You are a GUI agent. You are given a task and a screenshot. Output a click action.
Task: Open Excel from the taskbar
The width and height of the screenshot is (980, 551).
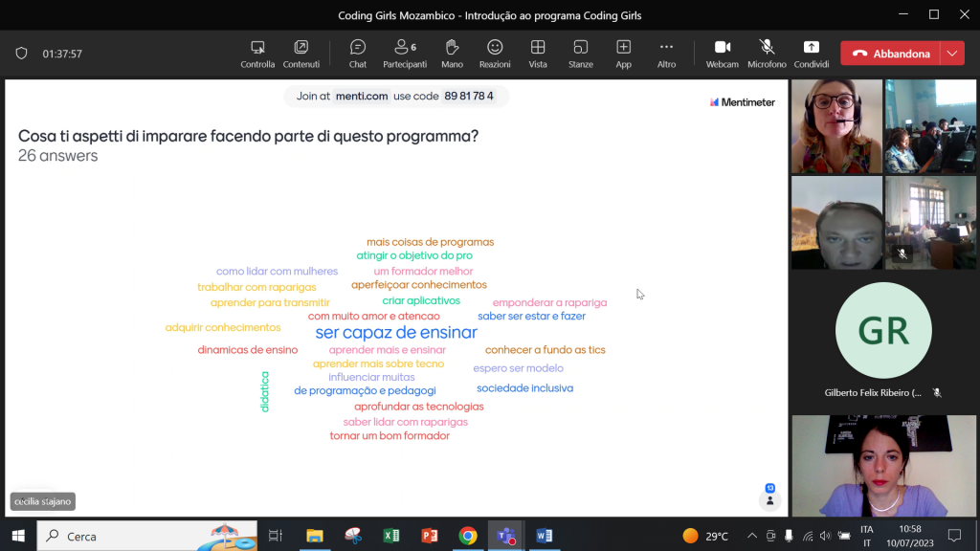(x=391, y=536)
